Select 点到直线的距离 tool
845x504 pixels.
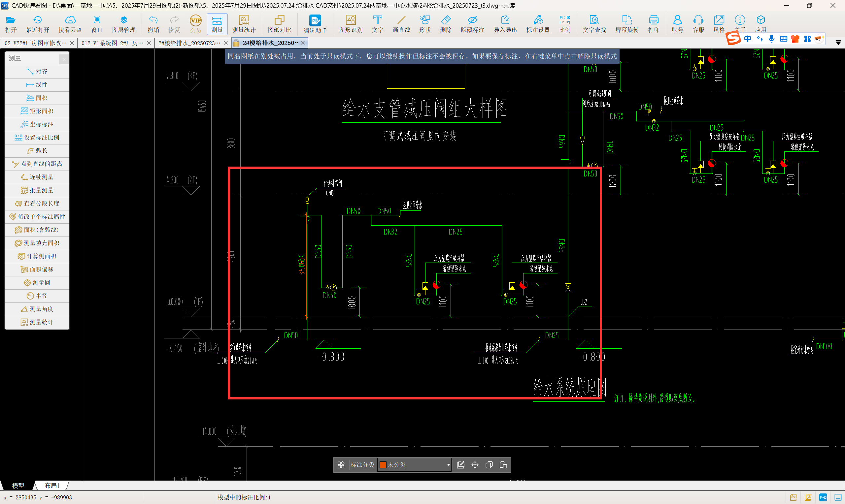pyautogui.click(x=37, y=164)
